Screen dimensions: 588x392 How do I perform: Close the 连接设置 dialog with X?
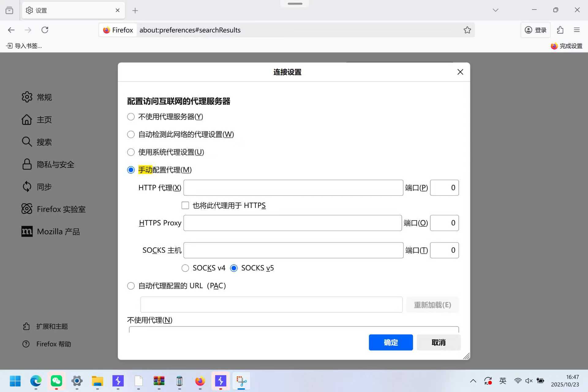coord(460,72)
